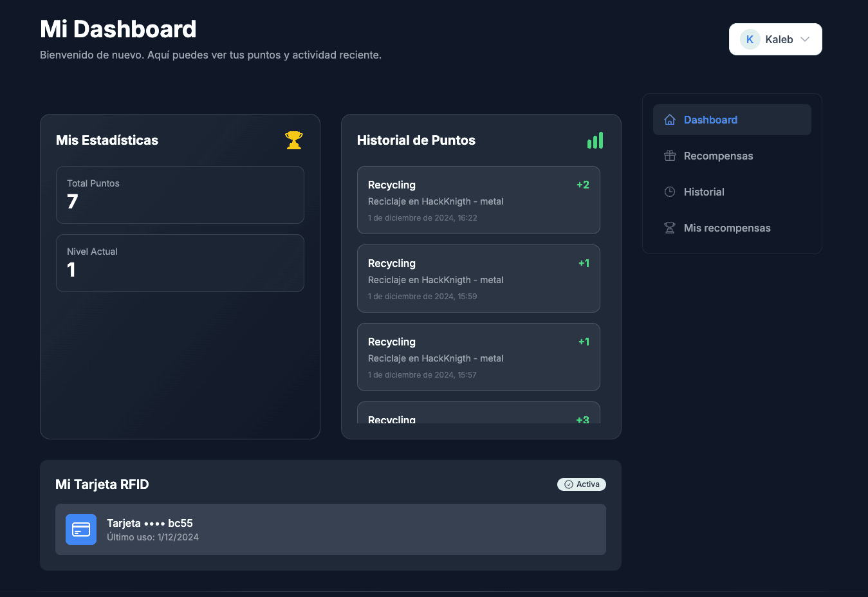The image size is (868, 597).
Task: Click the house icon beside Dashboard
Action: 670,120
